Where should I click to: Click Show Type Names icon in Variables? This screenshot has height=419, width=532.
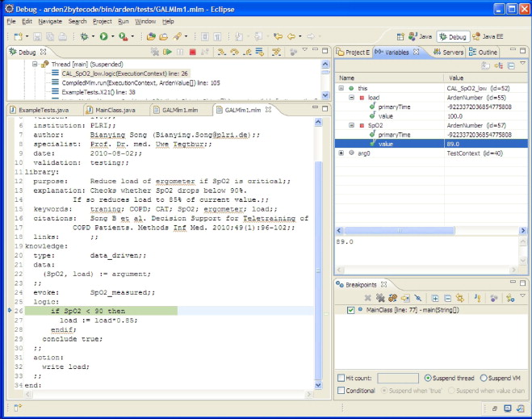485,66
